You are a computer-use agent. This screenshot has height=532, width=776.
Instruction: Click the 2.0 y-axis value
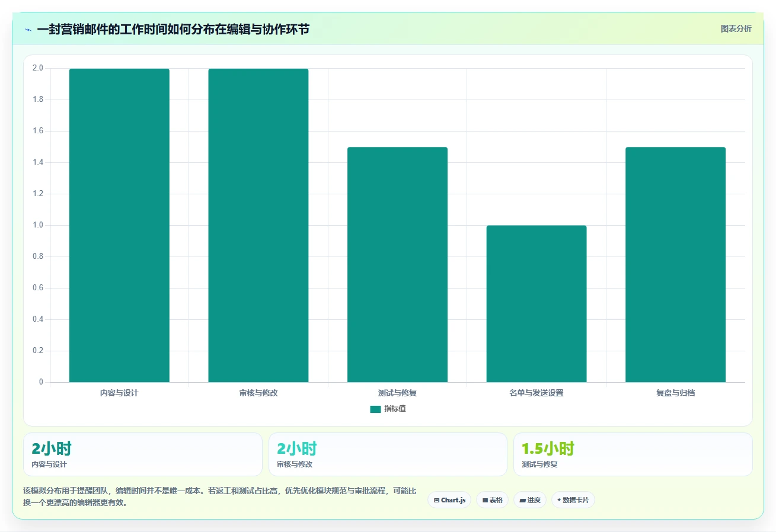tap(38, 68)
